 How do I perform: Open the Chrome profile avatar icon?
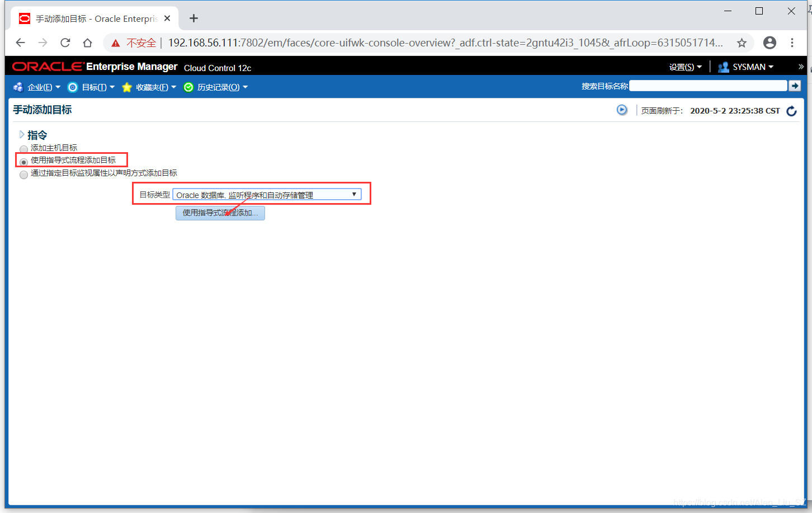click(769, 43)
